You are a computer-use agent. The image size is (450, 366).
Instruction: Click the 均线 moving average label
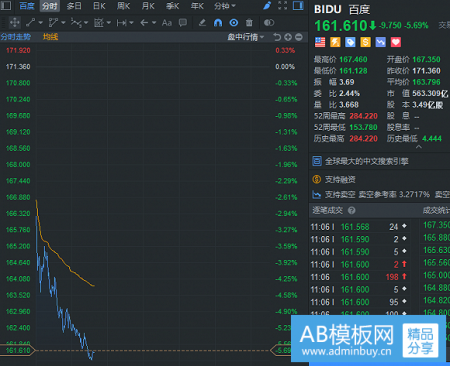tap(50, 37)
